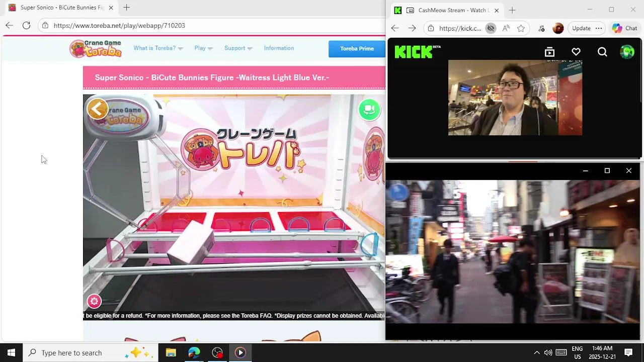The image size is (644, 362).
Task: Click the Toreba address bar URL
Action: (x=119, y=25)
